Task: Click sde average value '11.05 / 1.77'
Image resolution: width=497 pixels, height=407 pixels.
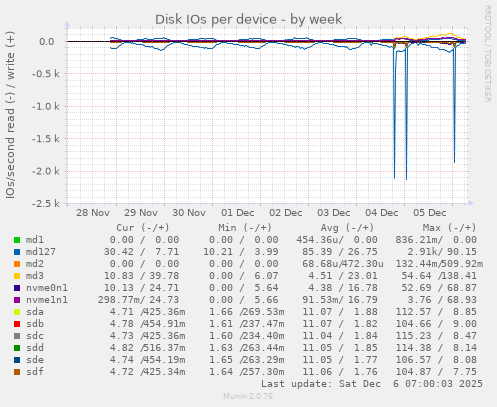Action: point(340,360)
